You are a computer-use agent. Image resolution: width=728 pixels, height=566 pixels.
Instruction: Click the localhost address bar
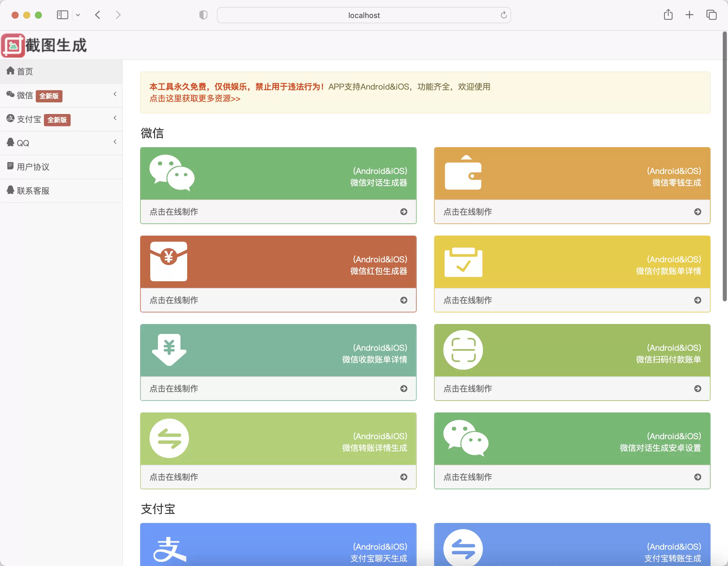(364, 15)
